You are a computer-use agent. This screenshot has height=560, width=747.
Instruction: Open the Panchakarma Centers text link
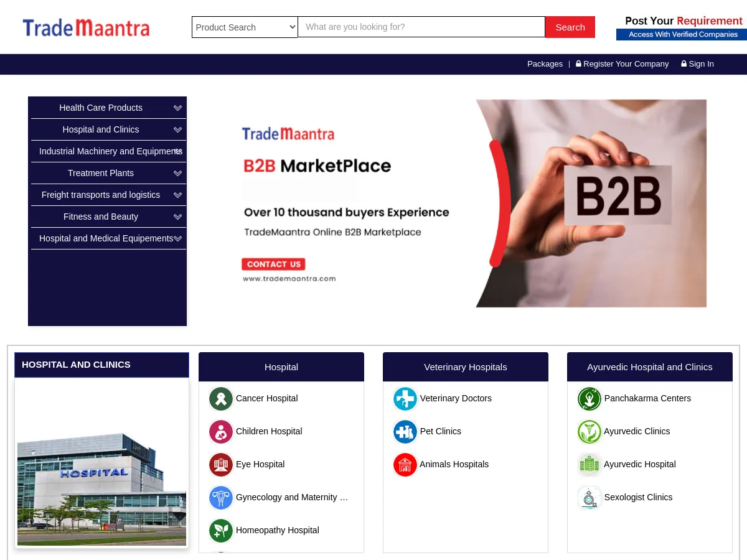click(647, 398)
